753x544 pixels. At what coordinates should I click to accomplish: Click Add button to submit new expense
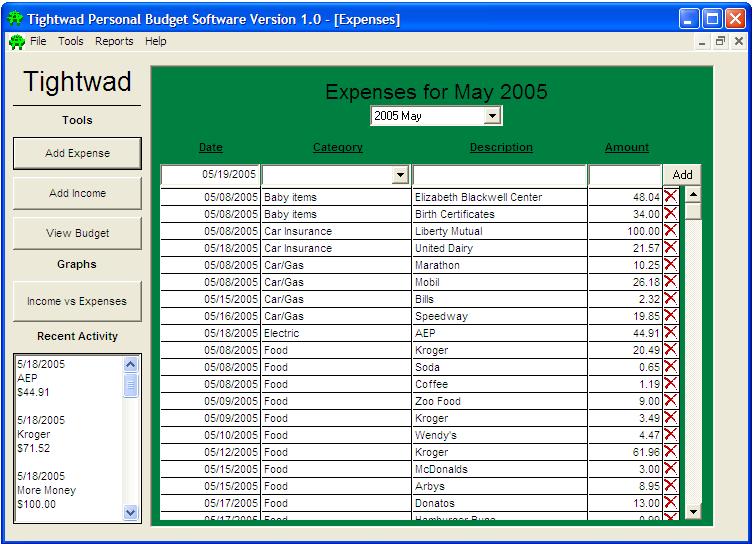(x=682, y=175)
